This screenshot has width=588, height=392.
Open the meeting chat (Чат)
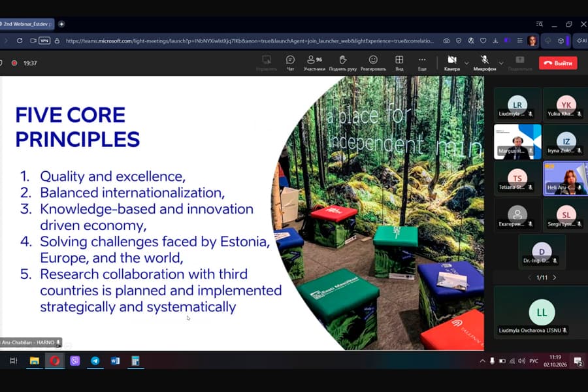pyautogui.click(x=290, y=63)
